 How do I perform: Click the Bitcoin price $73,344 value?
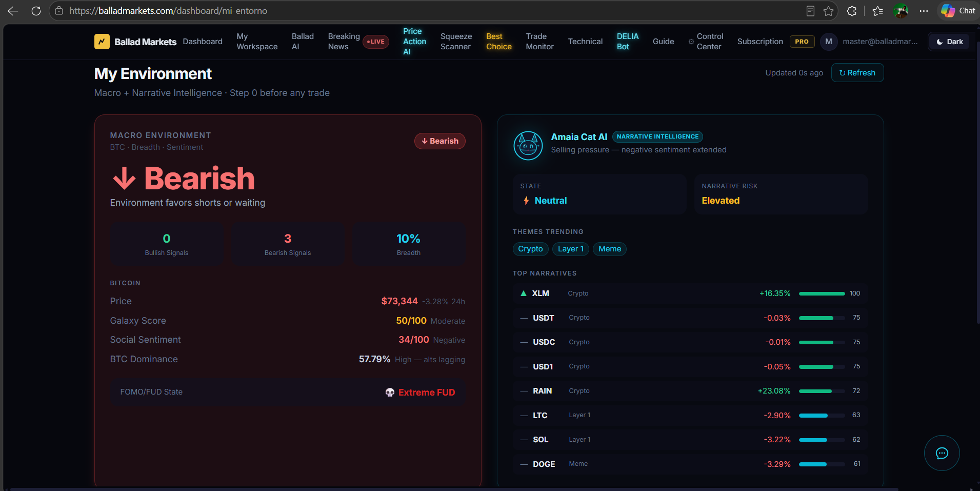[399, 301]
